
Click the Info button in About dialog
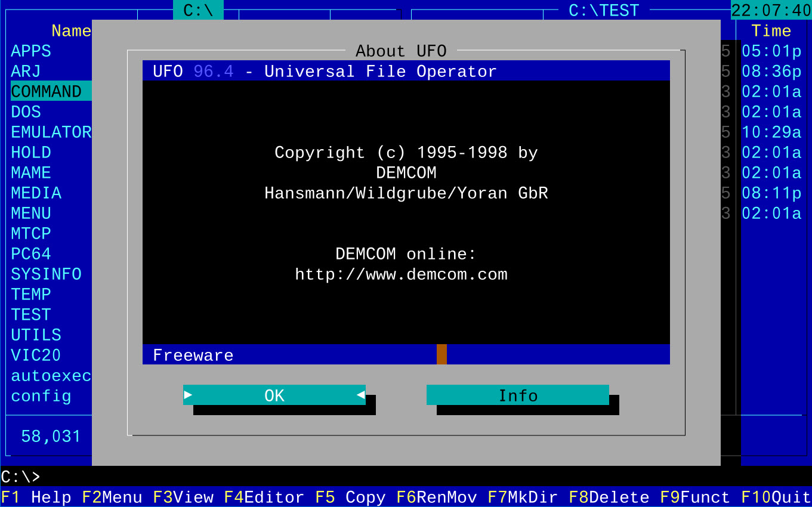tap(518, 395)
